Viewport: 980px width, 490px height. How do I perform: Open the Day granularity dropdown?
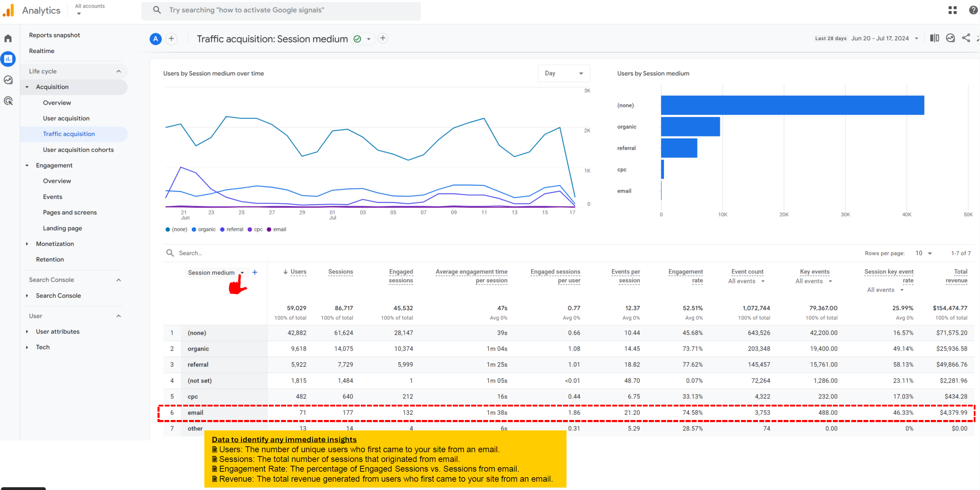pos(563,73)
